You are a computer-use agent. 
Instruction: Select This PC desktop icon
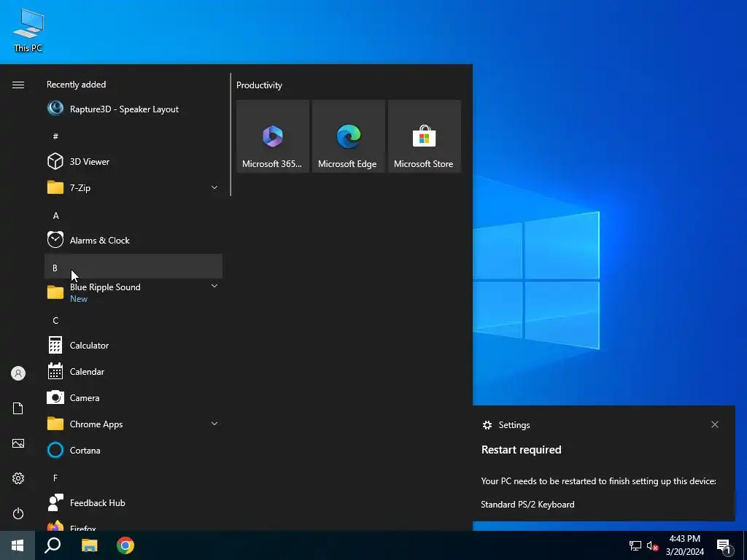28,31
